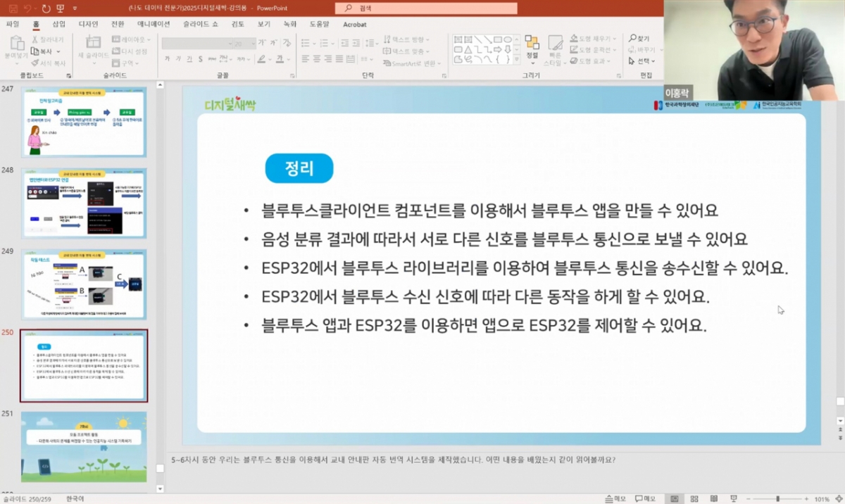Viewport: 845px width, 504px height.
Task: Toggle text shadow S button
Action: 201,59
